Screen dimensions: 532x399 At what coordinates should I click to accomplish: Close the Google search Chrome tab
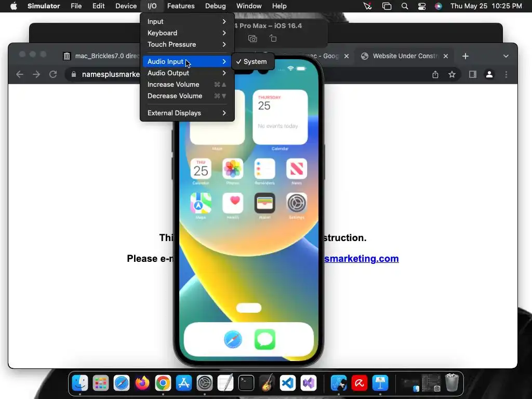[x=347, y=56]
